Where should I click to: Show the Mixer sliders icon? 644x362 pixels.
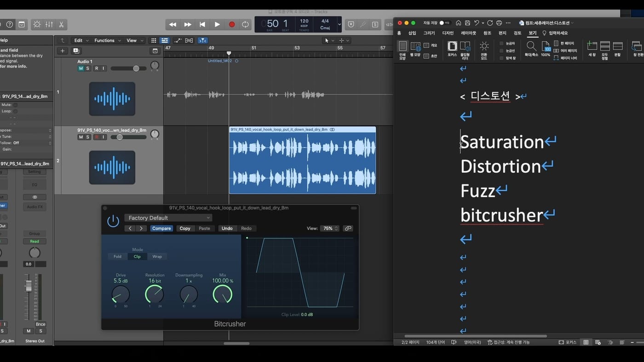pos(49,24)
